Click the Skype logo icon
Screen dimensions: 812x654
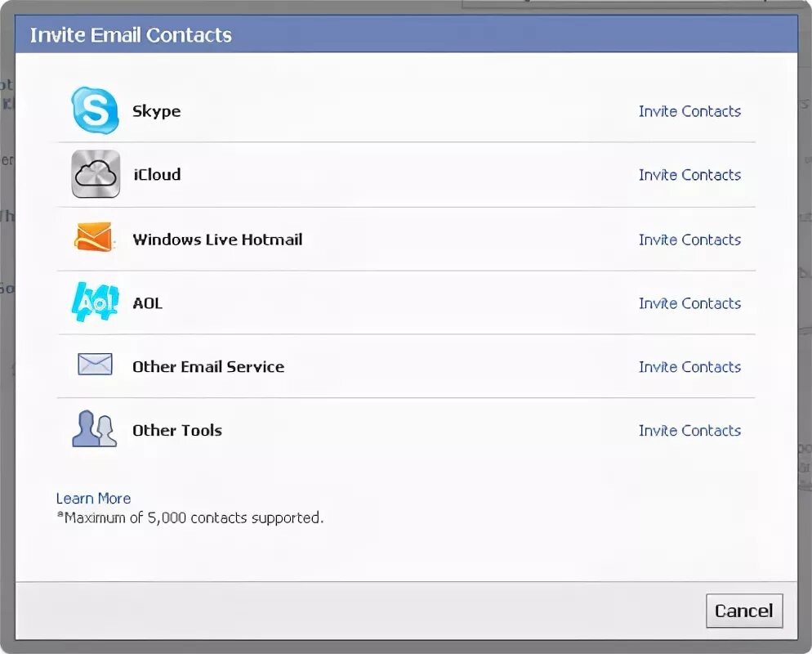(95, 110)
